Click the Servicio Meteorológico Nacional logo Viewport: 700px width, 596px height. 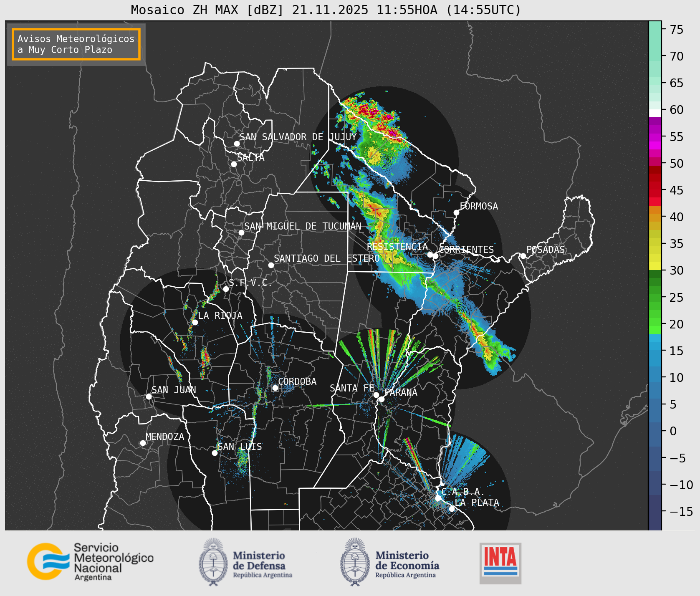91,561
